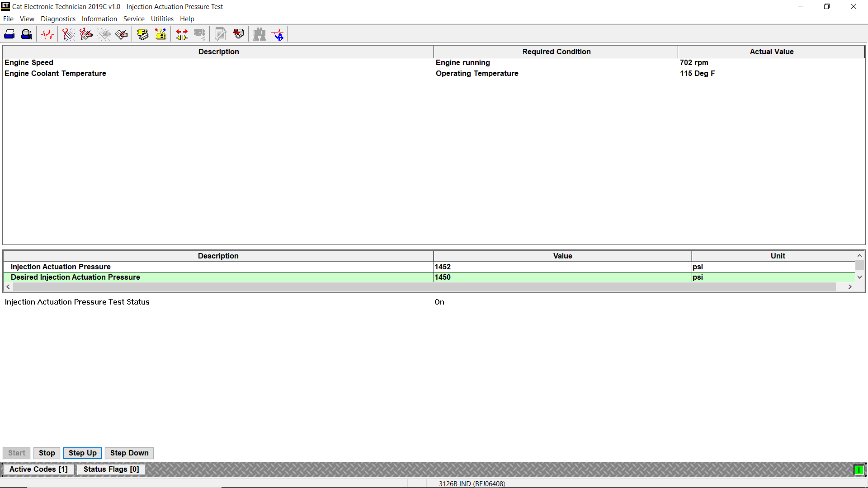
Task: Click the Step Up button
Action: click(82, 453)
